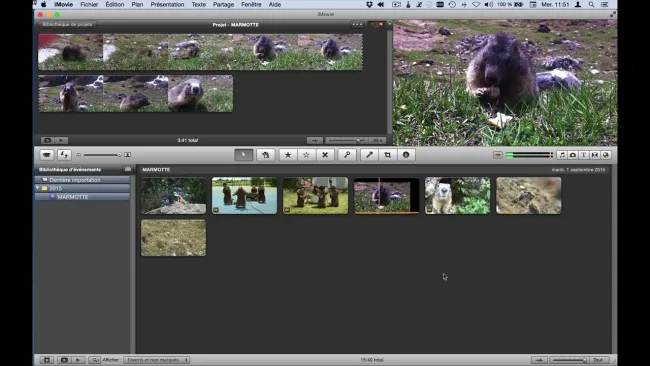Mark selection as favorite with filled star
This screenshot has width=650, height=366.
(x=288, y=155)
